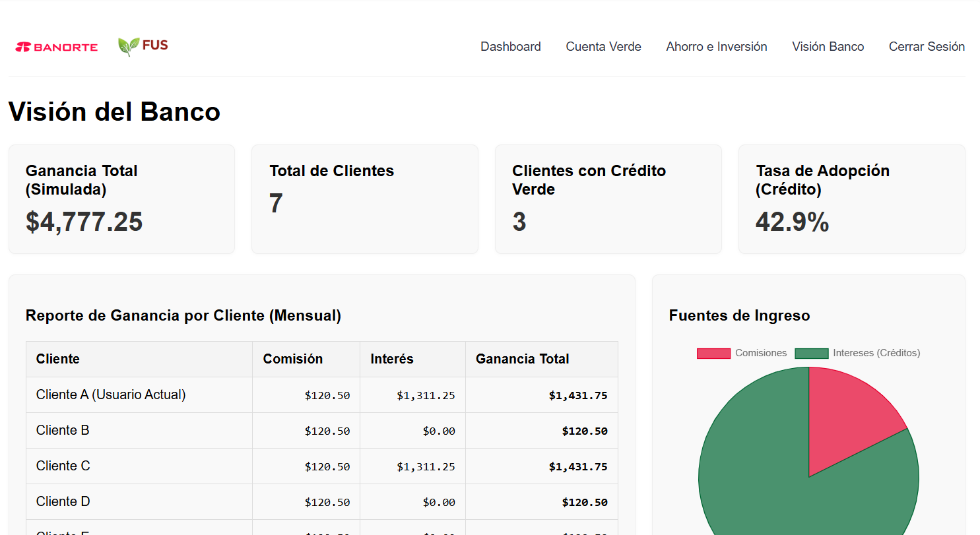
Task: Go to Cuenta Verde
Action: tap(603, 47)
